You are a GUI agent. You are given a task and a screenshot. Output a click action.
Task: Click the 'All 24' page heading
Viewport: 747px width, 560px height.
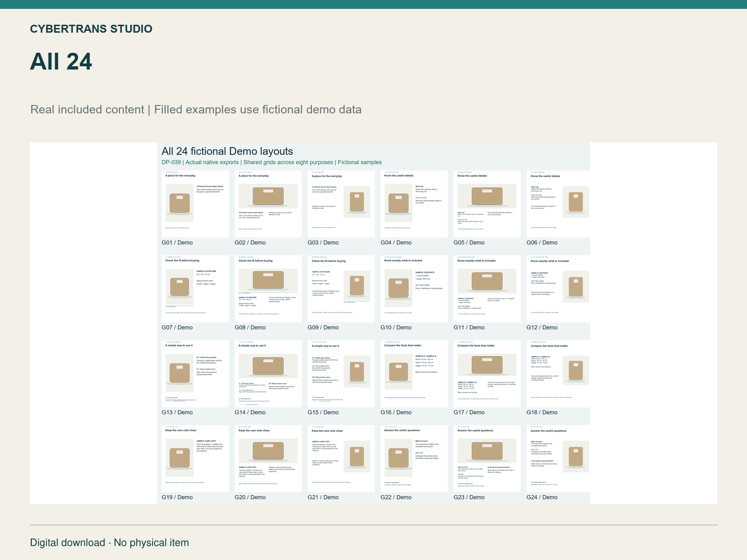click(61, 62)
